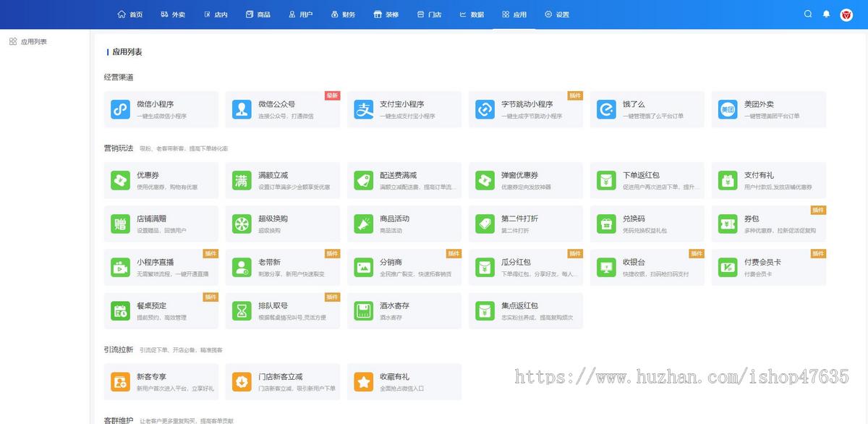This screenshot has width=868, height=424.
Task: Click the 门店新客立减 icon
Action: [x=242, y=381]
